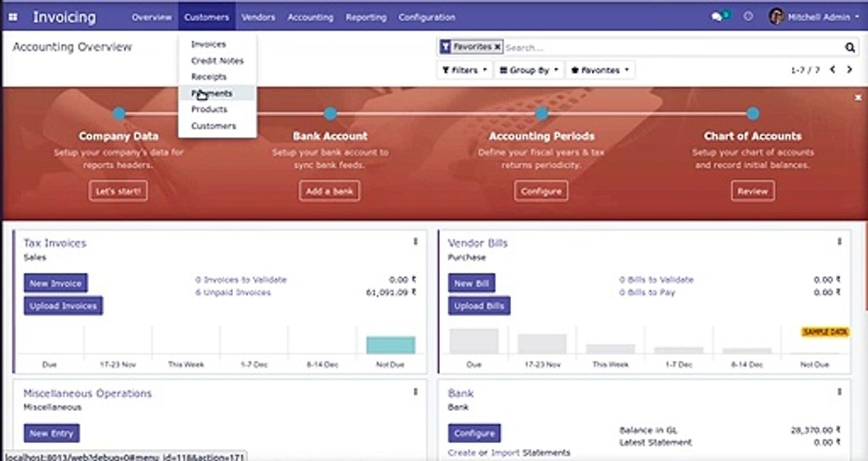Open the Tax Invoices card title

pyautogui.click(x=54, y=243)
